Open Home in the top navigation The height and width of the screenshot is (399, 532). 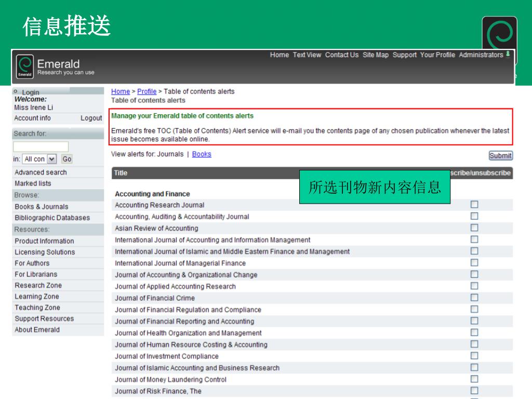click(x=279, y=55)
